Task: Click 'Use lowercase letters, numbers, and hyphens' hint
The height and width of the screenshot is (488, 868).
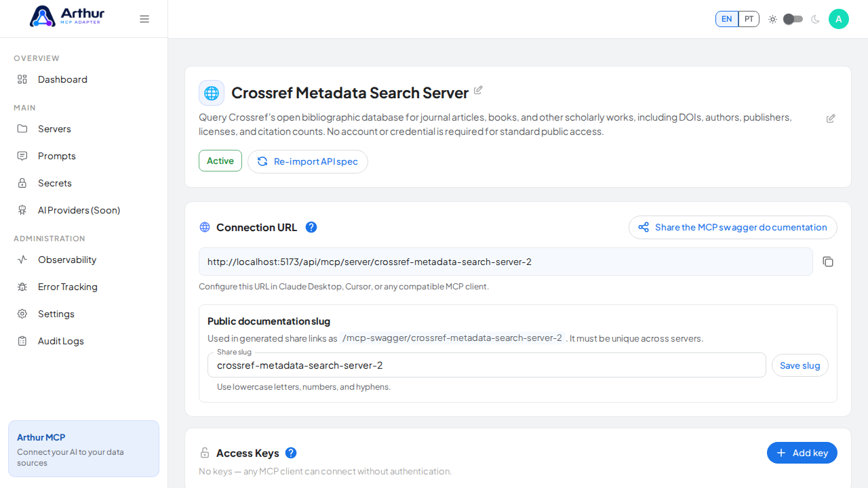Action: [x=304, y=387]
